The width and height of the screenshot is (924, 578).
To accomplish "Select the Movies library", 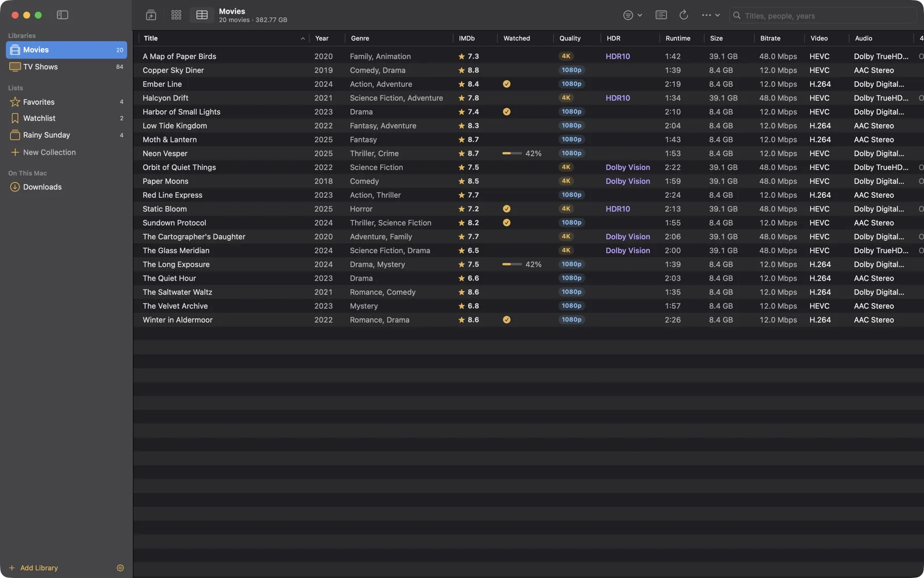I will click(66, 50).
